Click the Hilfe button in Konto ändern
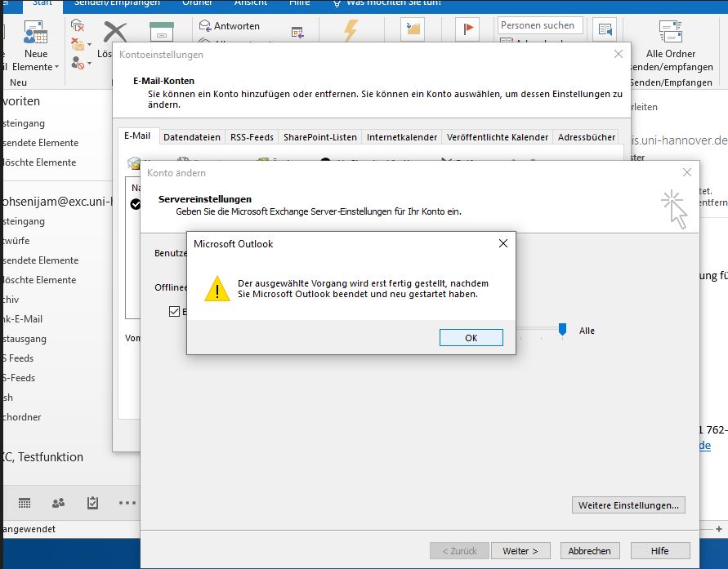728x569 pixels. tap(659, 551)
